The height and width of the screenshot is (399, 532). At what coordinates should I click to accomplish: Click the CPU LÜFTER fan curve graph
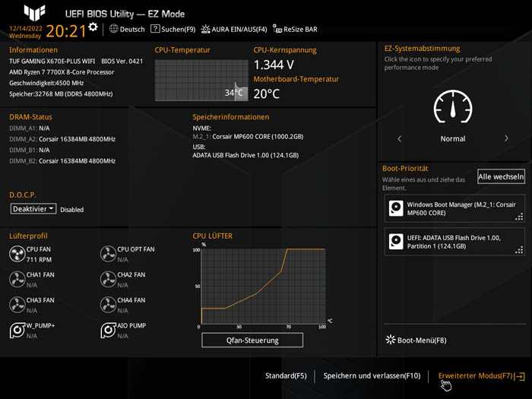263,287
